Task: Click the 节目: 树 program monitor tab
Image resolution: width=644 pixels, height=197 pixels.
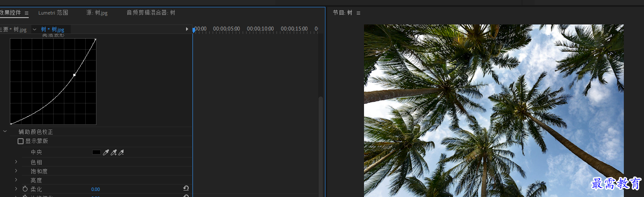Action: [x=343, y=13]
